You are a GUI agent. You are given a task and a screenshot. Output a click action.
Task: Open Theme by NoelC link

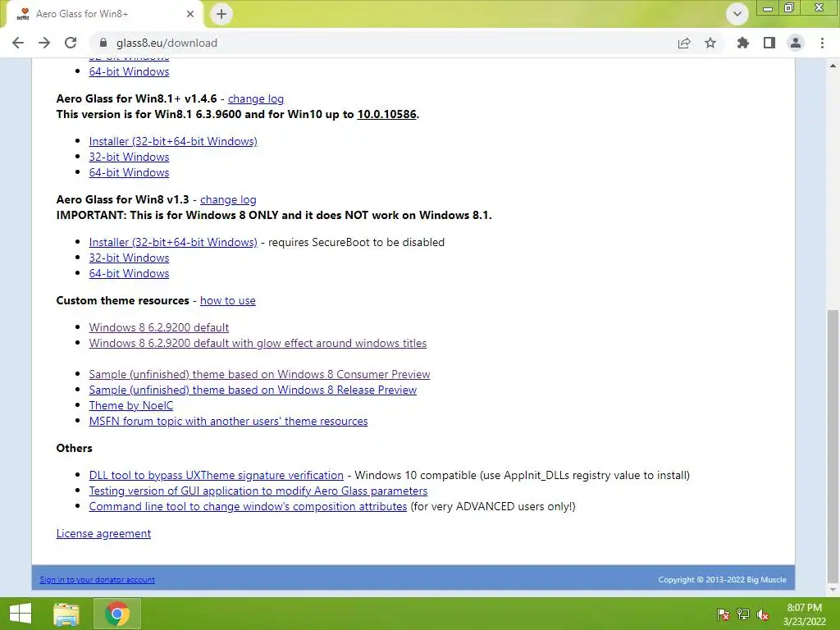click(x=130, y=405)
